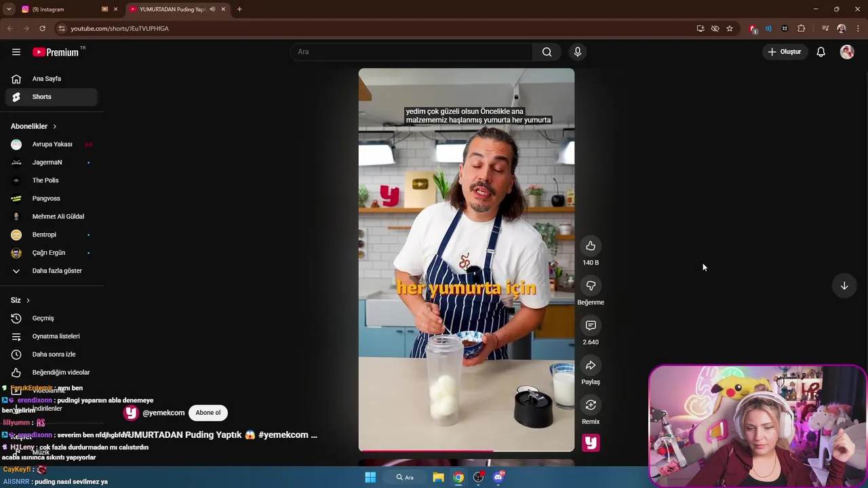Open Chrome profile avatar
The width and height of the screenshot is (868, 488).
pyautogui.click(x=842, y=28)
